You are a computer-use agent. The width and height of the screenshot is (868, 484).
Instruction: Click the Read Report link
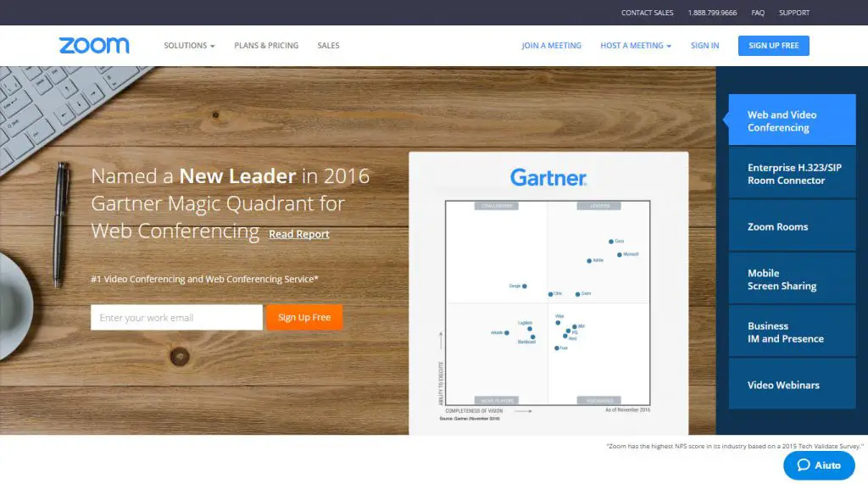(x=299, y=234)
